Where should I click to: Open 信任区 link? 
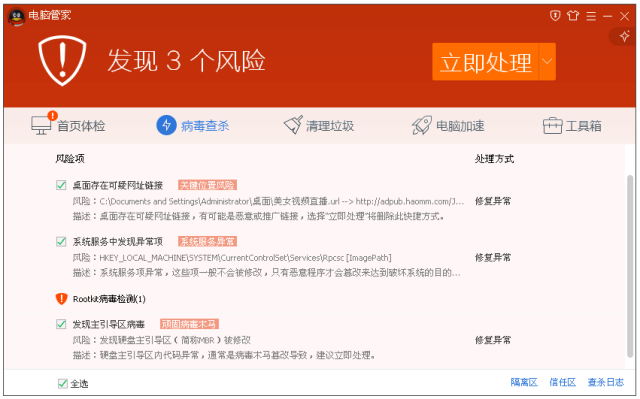pyautogui.click(x=562, y=382)
